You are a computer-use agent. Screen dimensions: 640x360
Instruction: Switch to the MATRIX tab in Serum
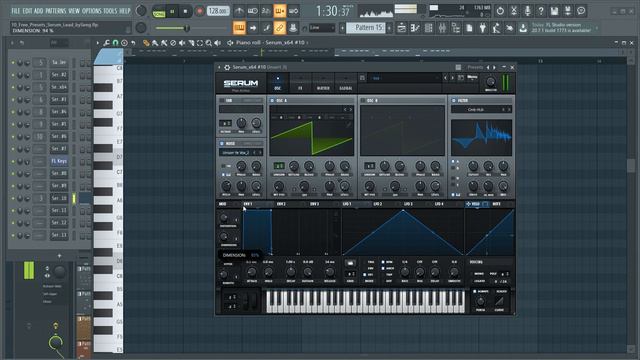coord(323,83)
